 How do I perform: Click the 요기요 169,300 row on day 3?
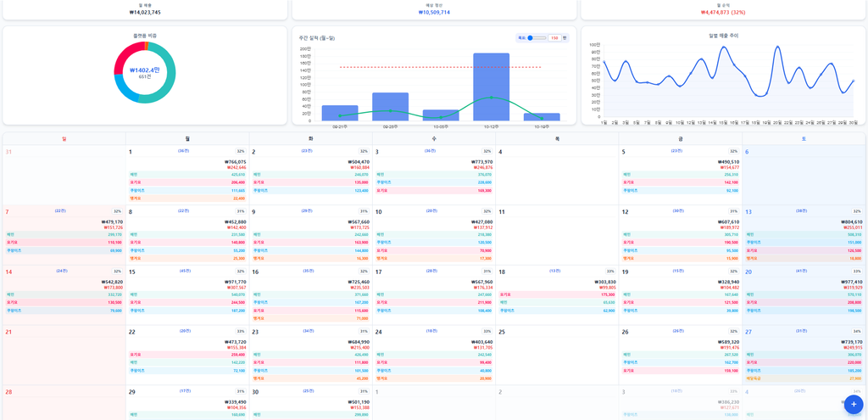[435, 190]
